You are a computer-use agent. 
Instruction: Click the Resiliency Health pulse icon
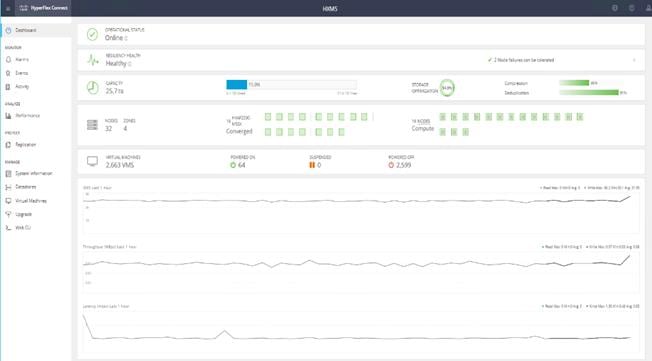pos(93,60)
